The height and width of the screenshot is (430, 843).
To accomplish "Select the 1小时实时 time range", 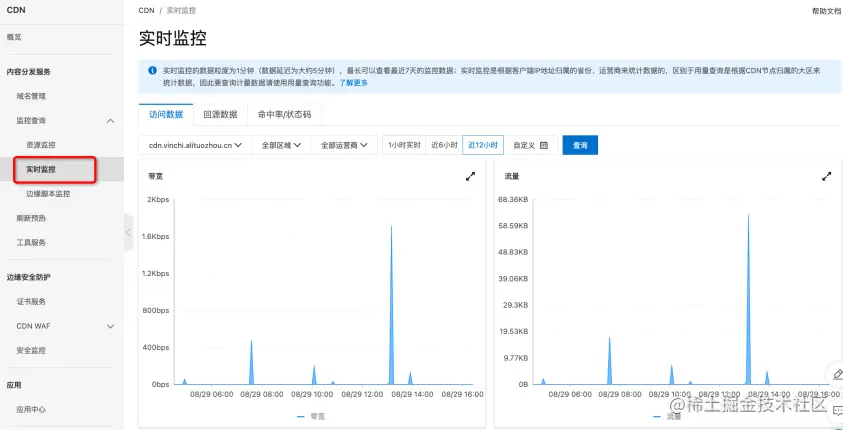I will point(404,145).
